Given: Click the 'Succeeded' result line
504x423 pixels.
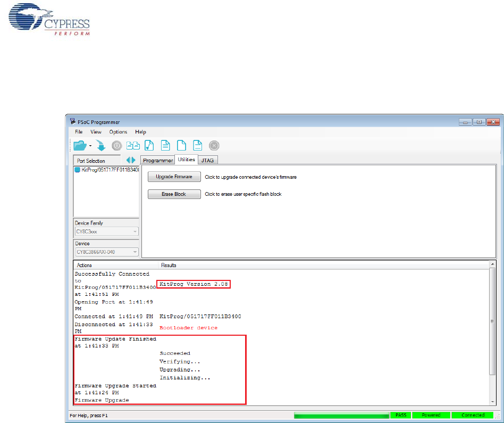Looking at the screenshot, I should pyautogui.click(x=175, y=353).
